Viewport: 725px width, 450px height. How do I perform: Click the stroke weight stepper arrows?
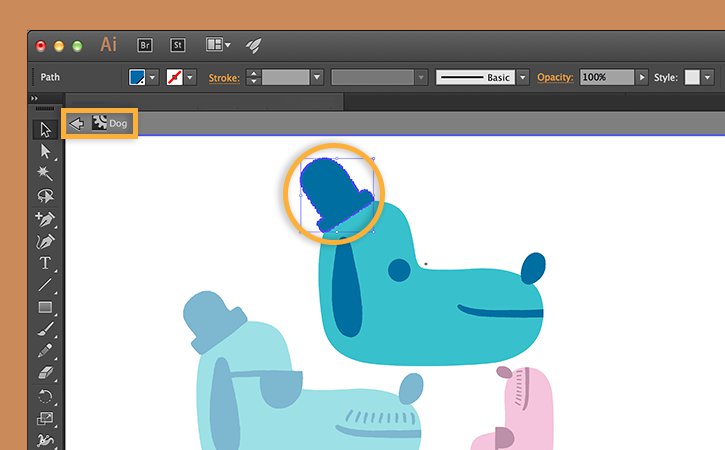(x=253, y=77)
